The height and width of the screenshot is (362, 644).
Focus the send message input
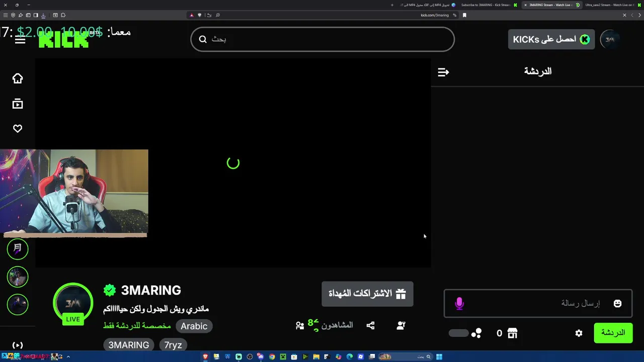[x=538, y=303]
